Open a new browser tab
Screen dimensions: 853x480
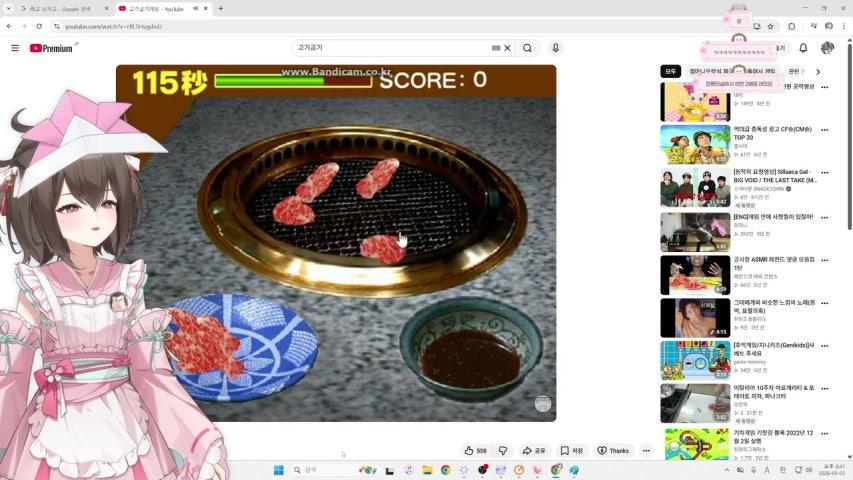click(x=220, y=9)
